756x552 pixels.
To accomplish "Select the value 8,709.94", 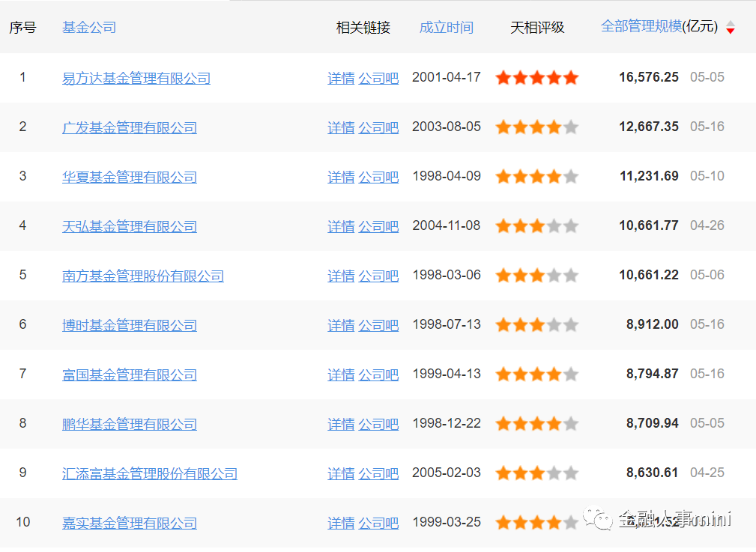I will point(653,423).
